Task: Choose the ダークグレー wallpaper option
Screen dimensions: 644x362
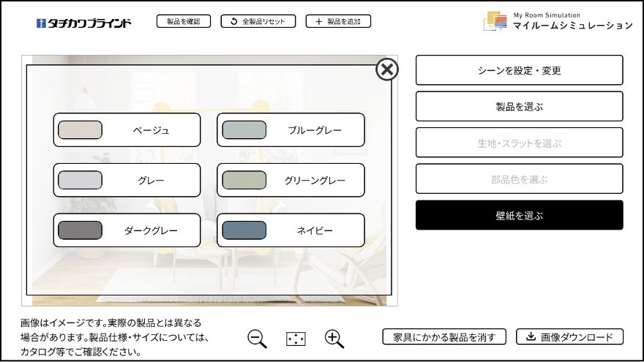Action: pyautogui.click(x=127, y=230)
